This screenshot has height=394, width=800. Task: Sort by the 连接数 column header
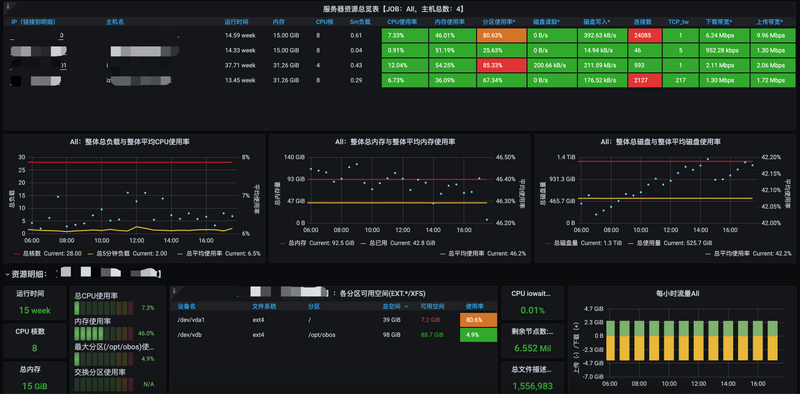[x=642, y=22]
